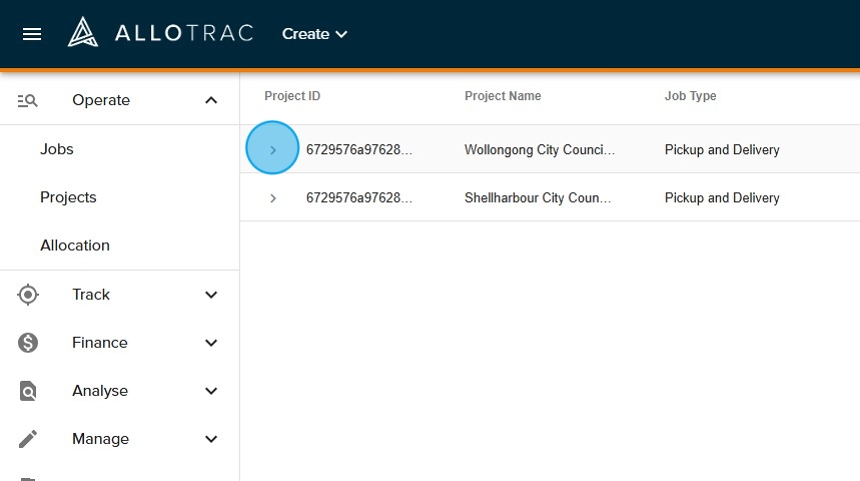The image size is (860, 481).
Task: Open the hamburger navigation menu
Action: pos(32,34)
